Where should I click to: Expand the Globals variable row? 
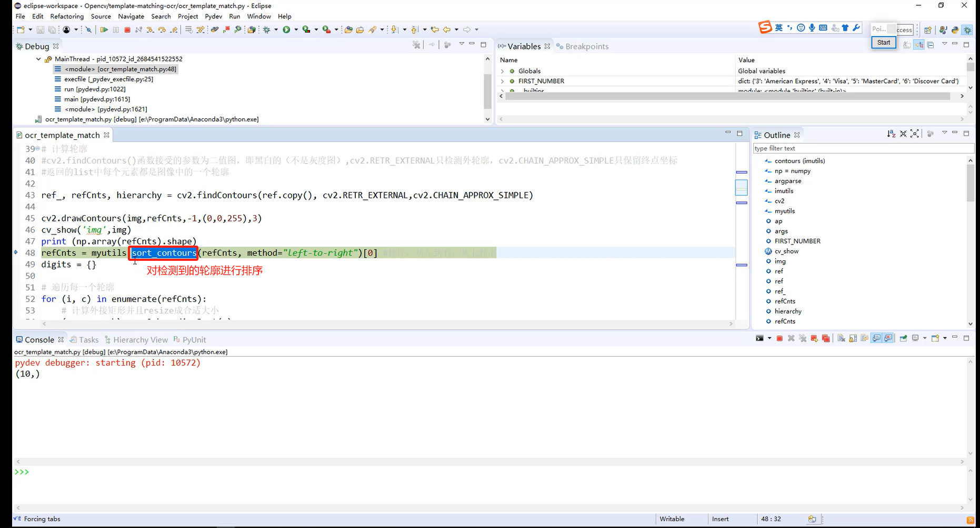[x=502, y=71]
